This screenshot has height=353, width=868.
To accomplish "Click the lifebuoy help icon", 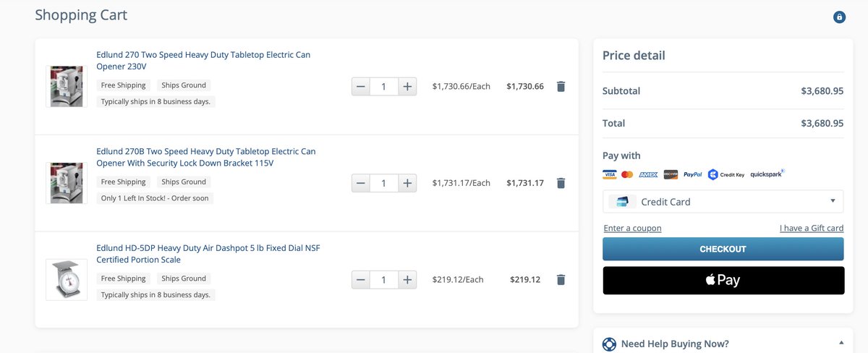I will tap(609, 344).
